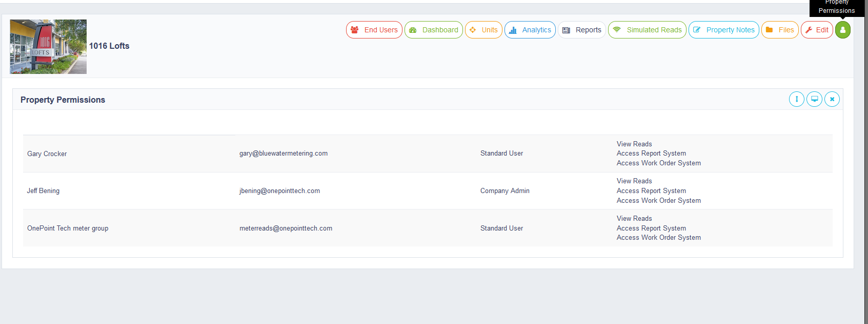868x324 pixels.
Task: Open Analytics for this property
Action: (x=530, y=30)
